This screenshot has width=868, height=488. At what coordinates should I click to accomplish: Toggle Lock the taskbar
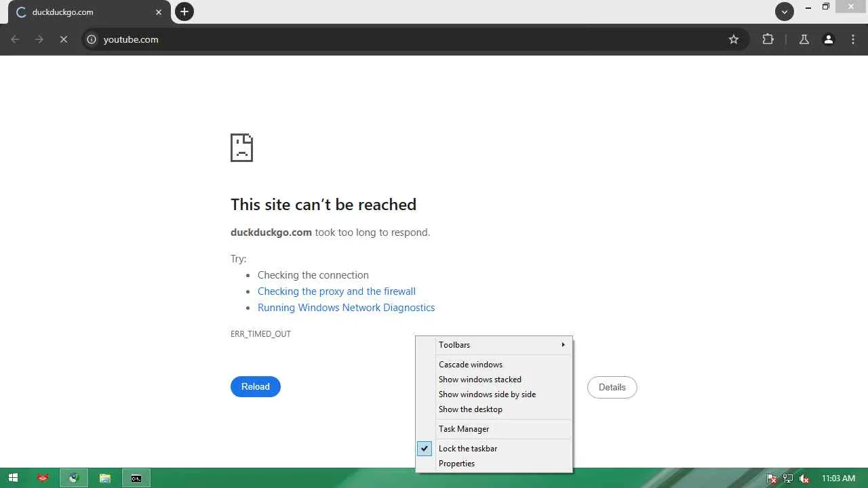[x=494, y=449]
